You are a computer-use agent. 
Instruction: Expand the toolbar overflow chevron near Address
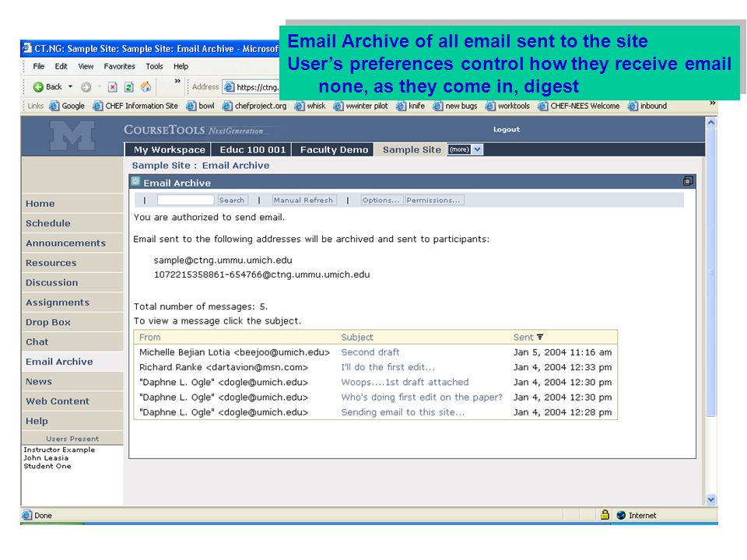(177, 82)
